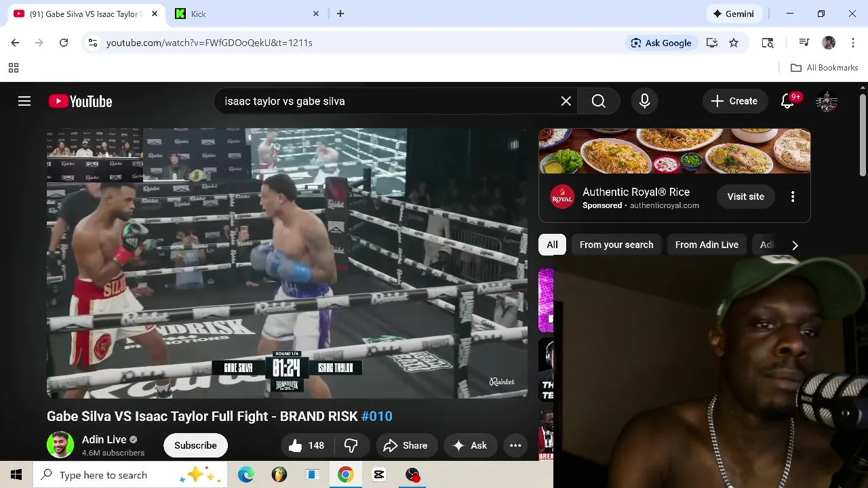Select the From your search chip
868x488 pixels.
616,245
